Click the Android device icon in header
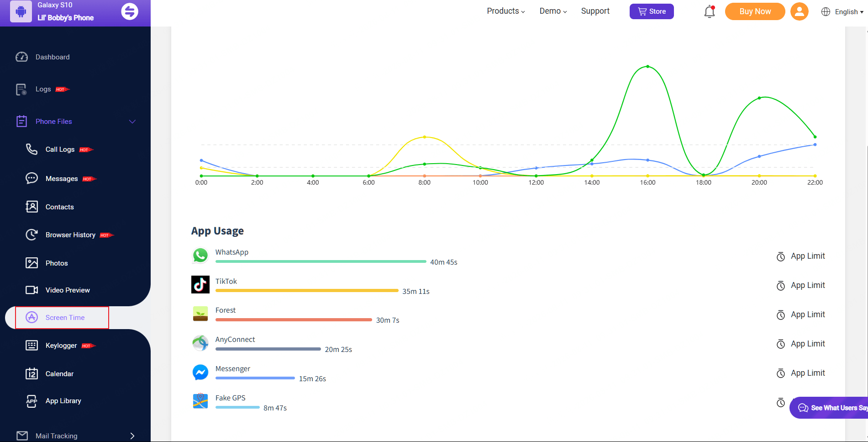This screenshot has width=868, height=442. tap(21, 11)
